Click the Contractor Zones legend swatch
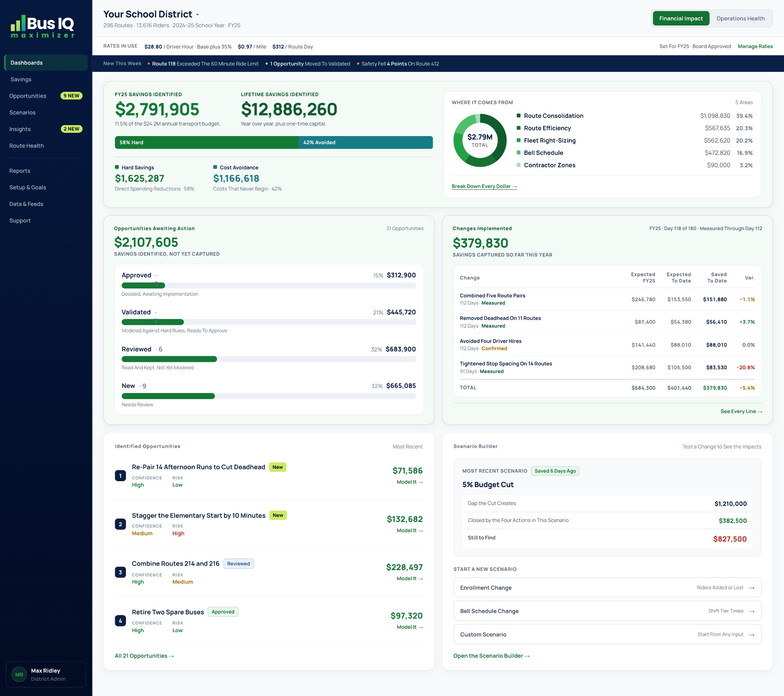Viewport: 784px width, 696px height. pyautogui.click(x=518, y=165)
